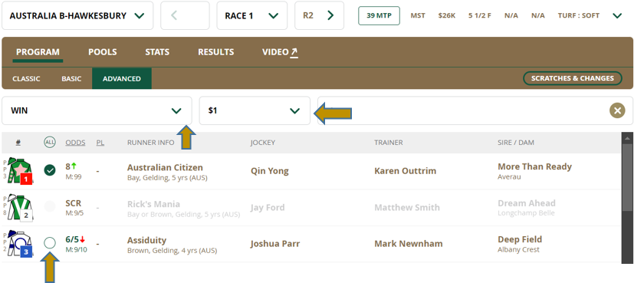
Task: Click the scrollbar up arrow
Action: click(628, 138)
